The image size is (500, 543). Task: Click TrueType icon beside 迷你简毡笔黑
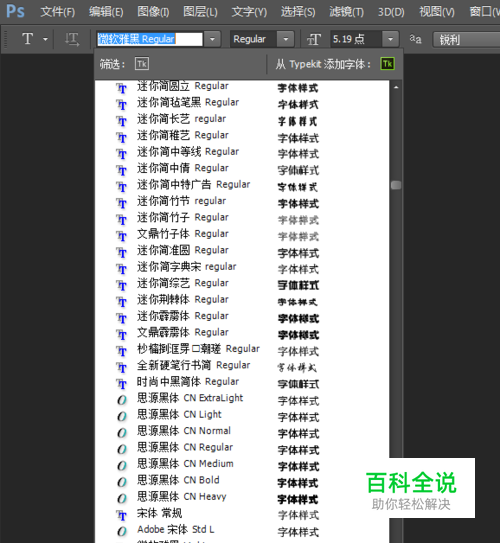pos(122,104)
